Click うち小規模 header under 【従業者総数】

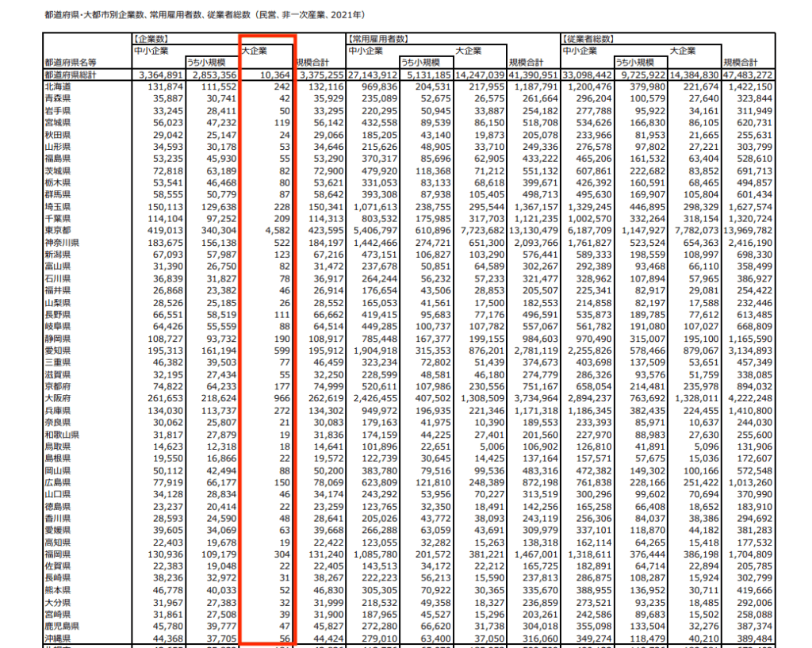(x=634, y=63)
